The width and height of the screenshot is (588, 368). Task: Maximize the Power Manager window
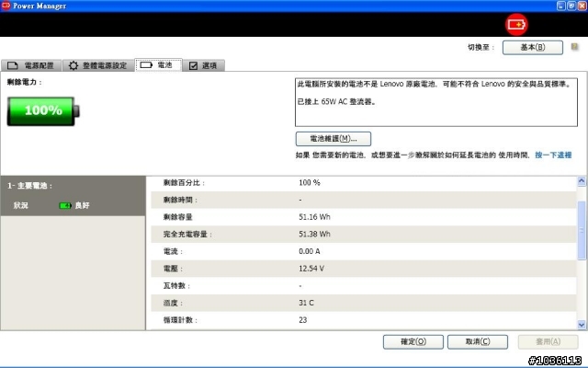pyautogui.click(x=571, y=6)
